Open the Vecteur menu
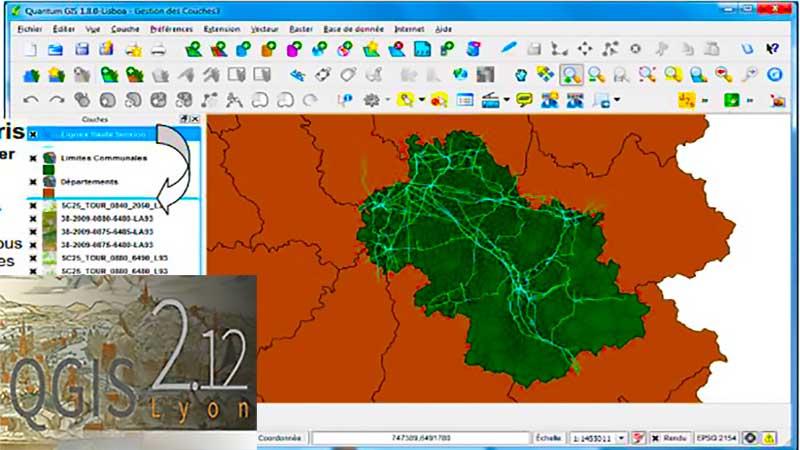 [x=264, y=29]
